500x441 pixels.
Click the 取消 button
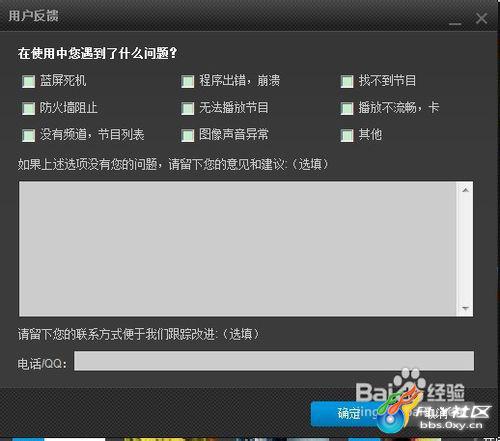coord(436,414)
